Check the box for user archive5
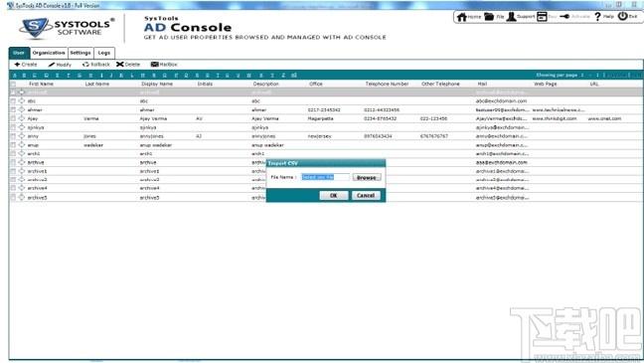Viewport: 644px width, 363px height. pos(13,197)
